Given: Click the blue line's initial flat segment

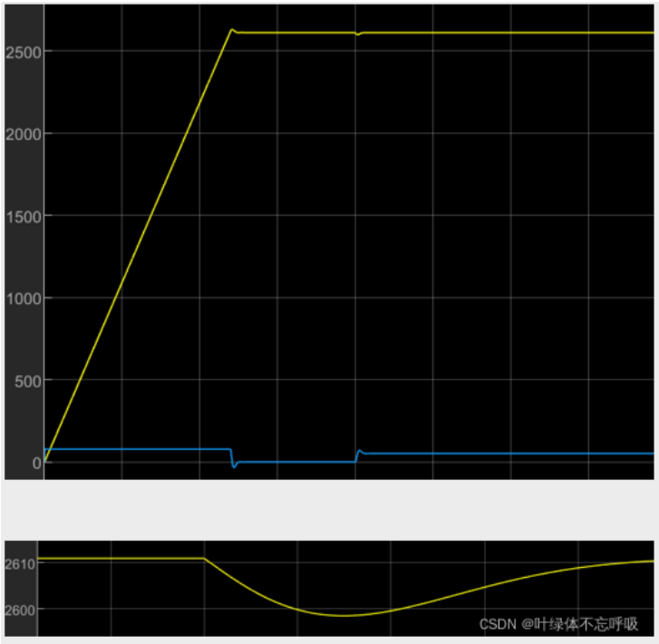Looking at the screenshot, I should 136,449.
